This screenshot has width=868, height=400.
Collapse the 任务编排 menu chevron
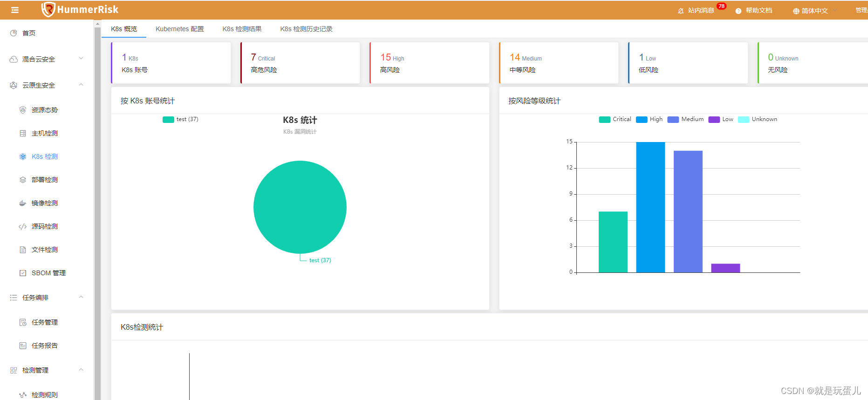[x=81, y=297]
